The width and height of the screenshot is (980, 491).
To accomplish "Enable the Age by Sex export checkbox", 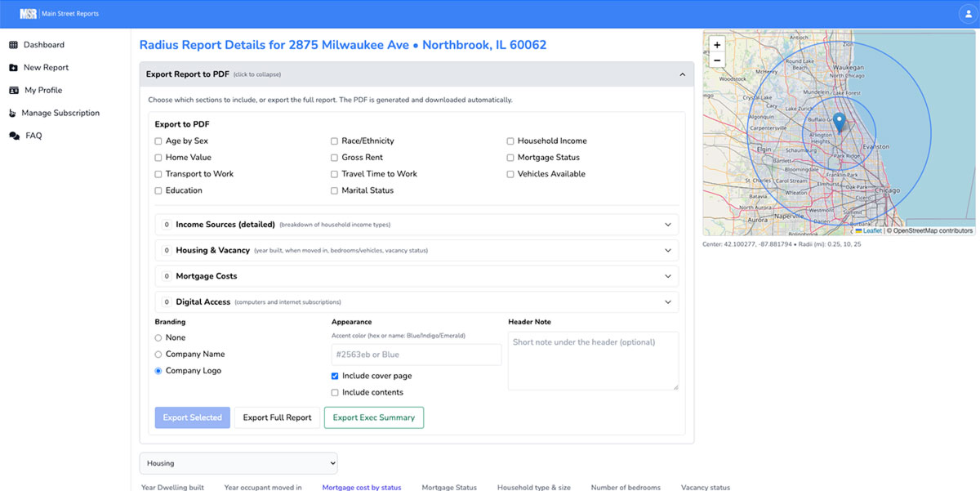I will pos(157,141).
